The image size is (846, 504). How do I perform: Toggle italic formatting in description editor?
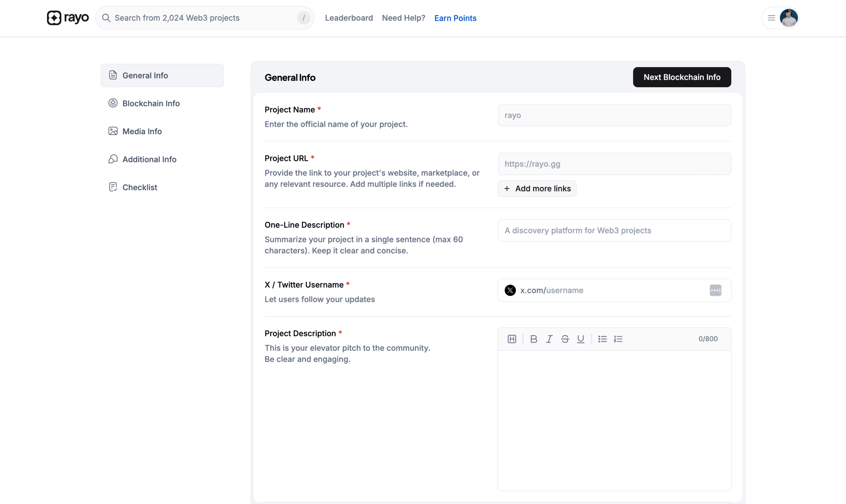click(549, 339)
